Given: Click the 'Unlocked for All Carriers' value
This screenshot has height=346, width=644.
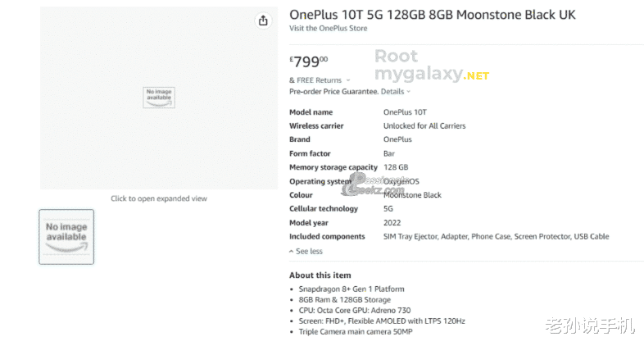Looking at the screenshot, I should pos(424,126).
